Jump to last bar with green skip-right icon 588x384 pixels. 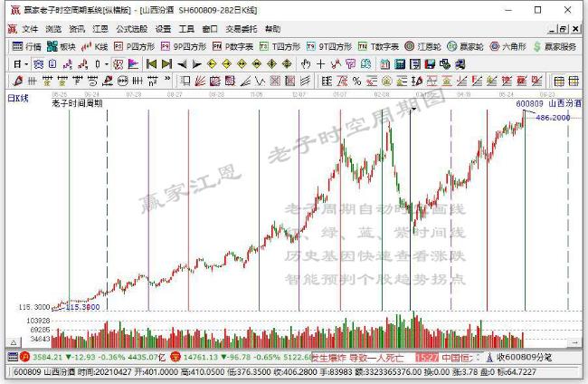point(166,64)
